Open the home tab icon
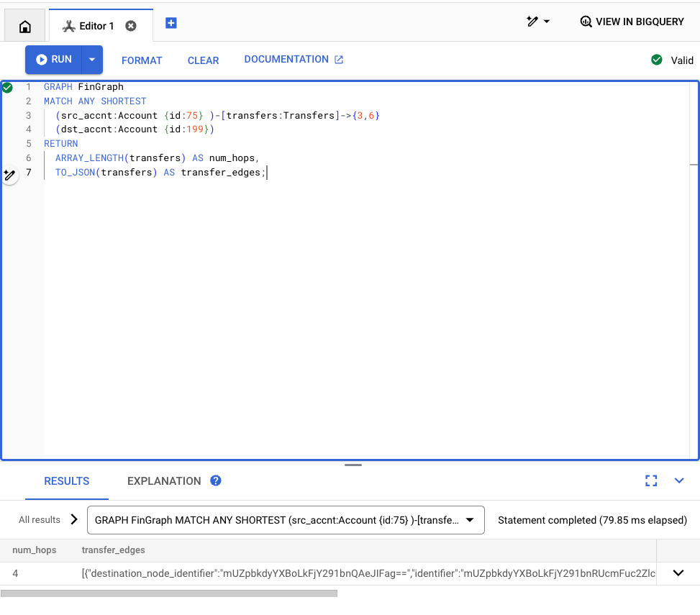Viewport: 700px width, 615px height. click(x=24, y=27)
